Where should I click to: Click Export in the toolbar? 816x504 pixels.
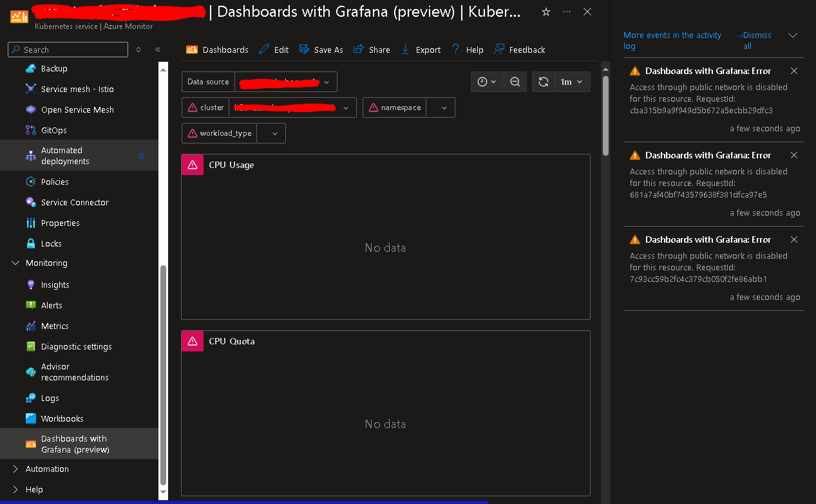point(421,50)
